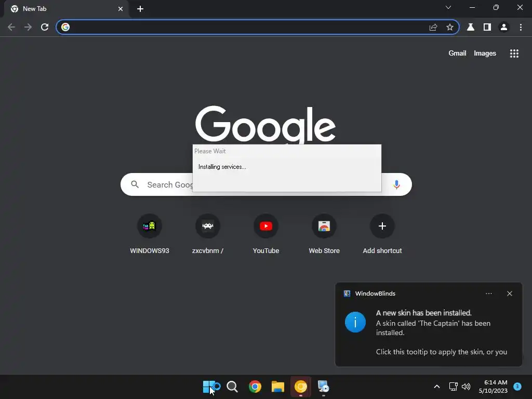
Task: Open Chrome Labs flask icon
Action: click(471, 27)
